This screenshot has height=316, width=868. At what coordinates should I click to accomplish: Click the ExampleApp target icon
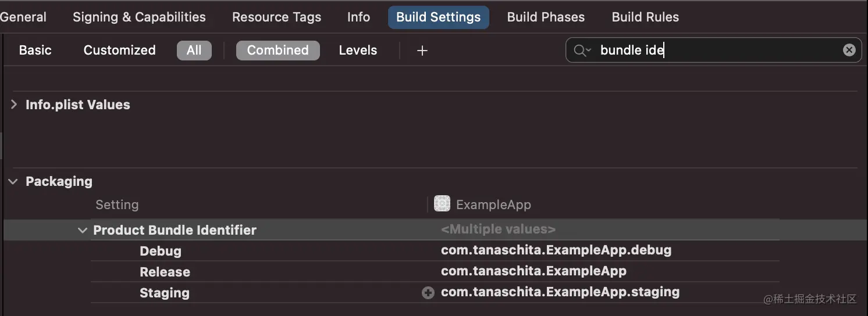[442, 204]
